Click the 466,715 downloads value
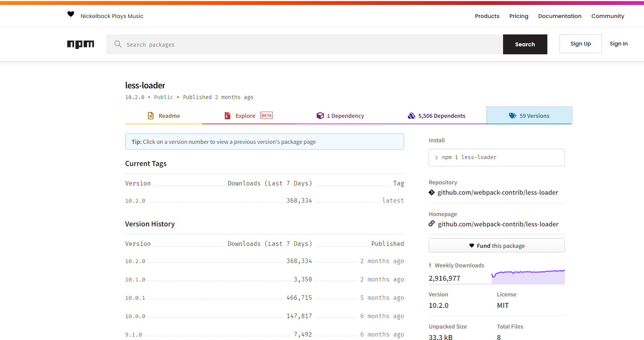644x340 pixels. (299, 298)
